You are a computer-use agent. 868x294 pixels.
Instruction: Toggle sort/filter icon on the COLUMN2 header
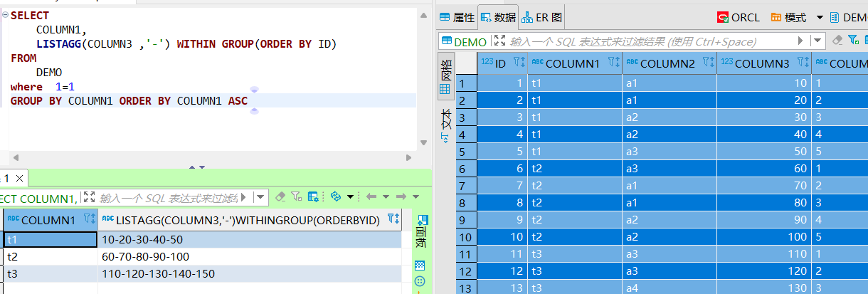pos(708,63)
